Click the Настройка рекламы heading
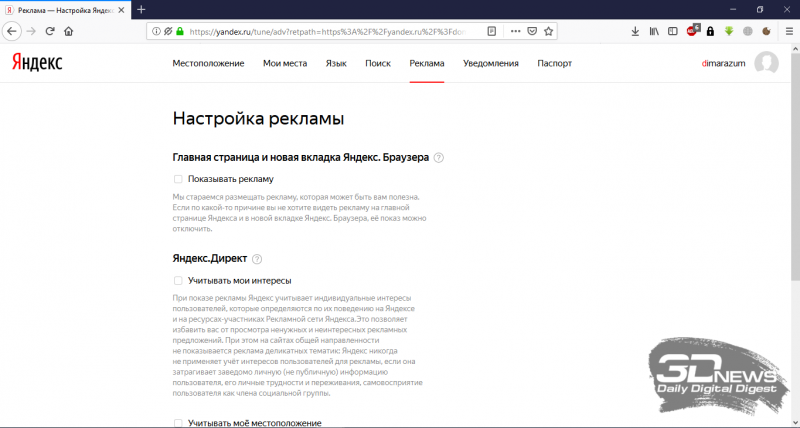This screenshot has width=800, height=428. pyautogui.click(x=258, y=119)
